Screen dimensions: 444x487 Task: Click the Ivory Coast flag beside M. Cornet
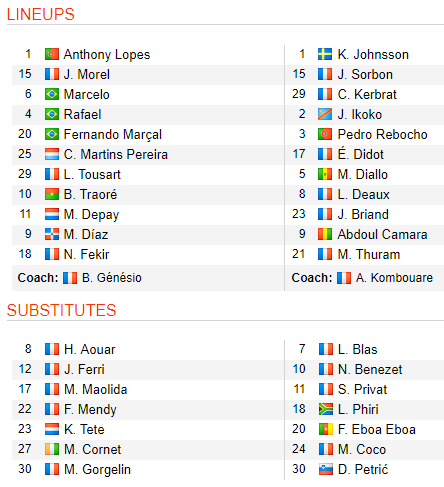coord(52,449)
